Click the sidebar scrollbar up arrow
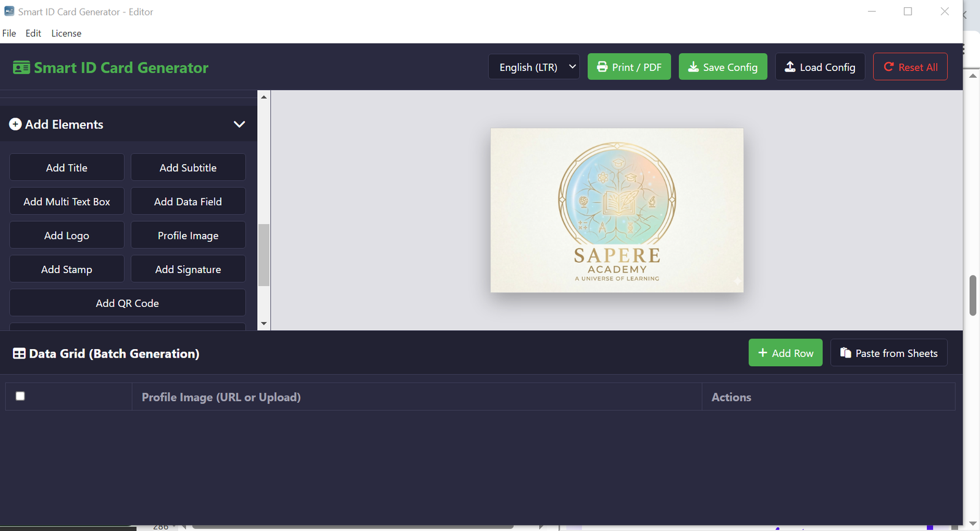The width and height of the screenshot is (980, 531). click(x=264, y=97)
